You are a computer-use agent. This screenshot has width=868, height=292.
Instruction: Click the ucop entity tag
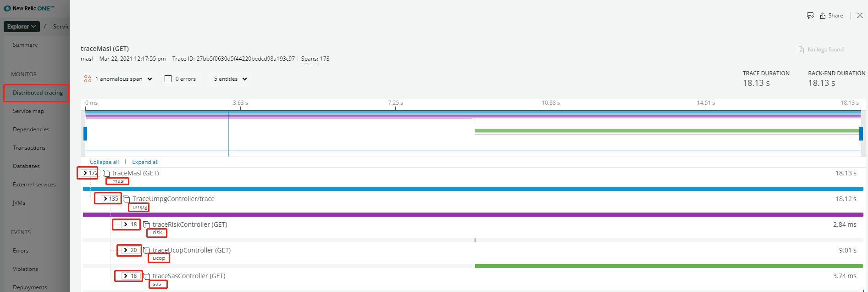[159, 258]
